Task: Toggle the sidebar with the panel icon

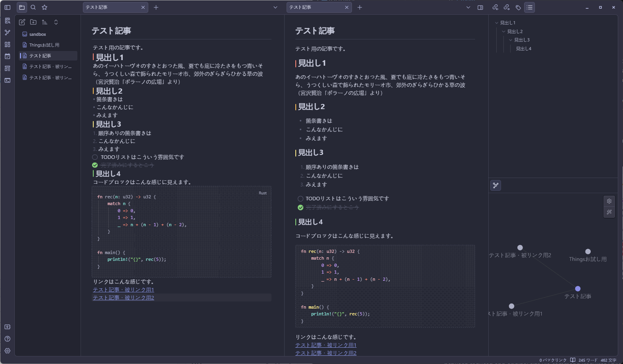Action: 7,7
